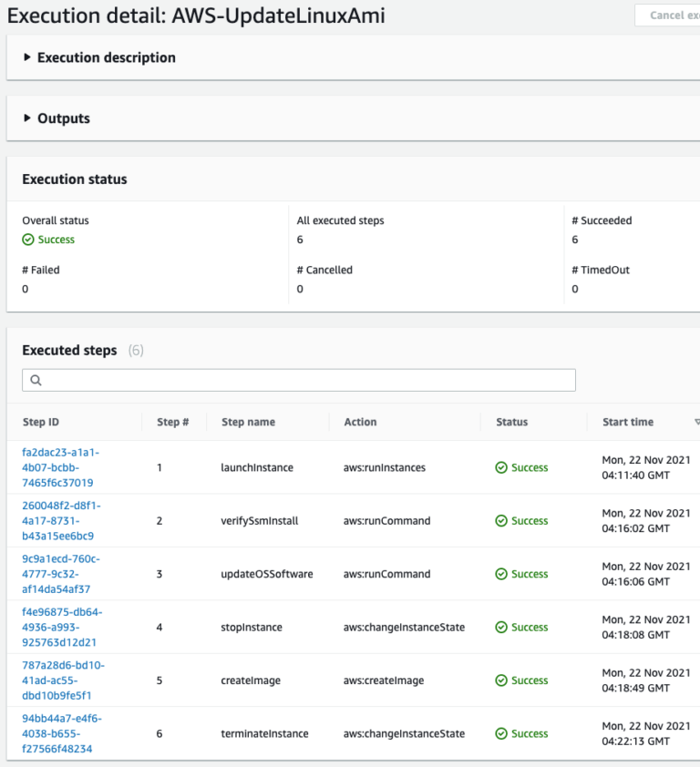The height and width of the screenshot is (767, 700).
Task: Click the Executed steps search field
Action: point(273,379)
